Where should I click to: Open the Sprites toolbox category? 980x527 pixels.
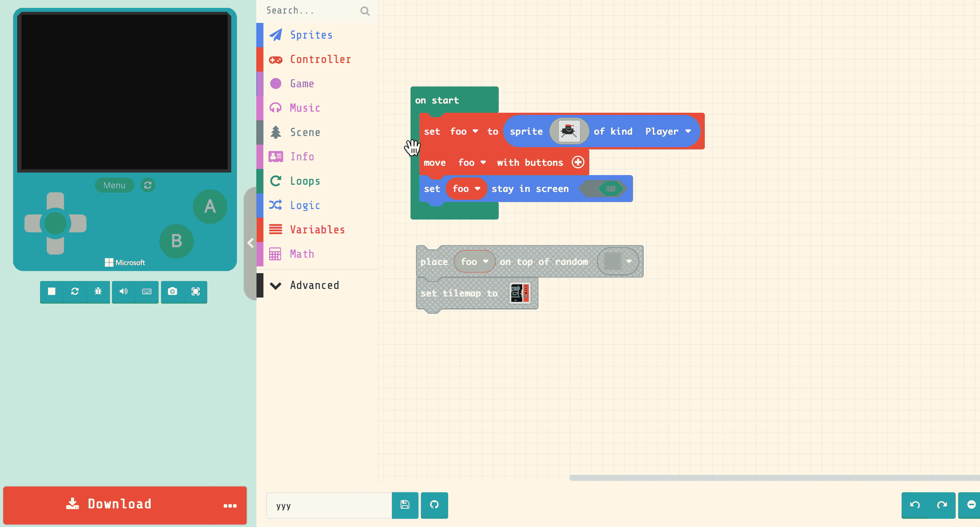(311, 35)
